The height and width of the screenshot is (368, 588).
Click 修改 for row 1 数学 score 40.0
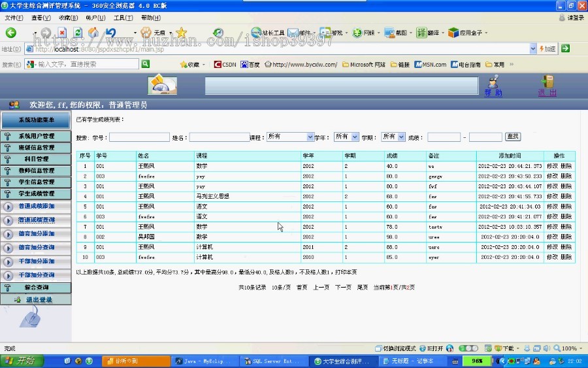(x=552, y=166)
